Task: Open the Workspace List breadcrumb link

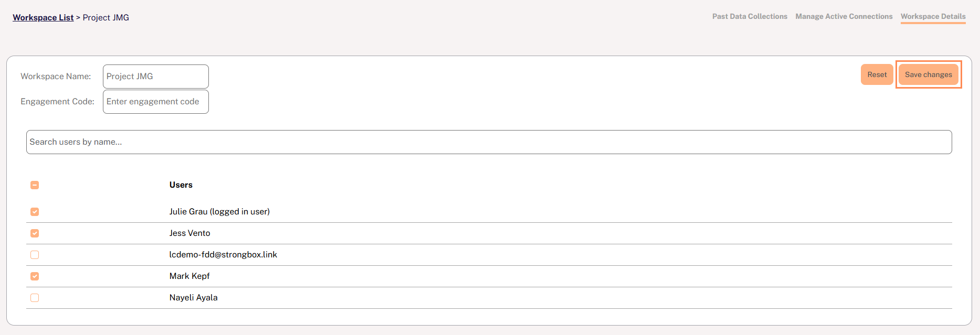Action: click(x=43, y=18)
